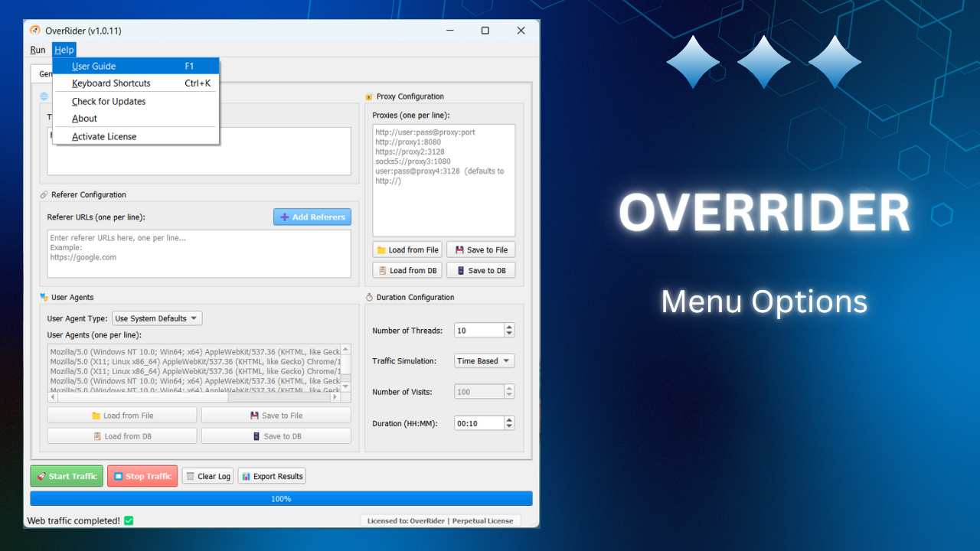
Task: Click the OverRider app icon in title bar
Action: (34, 31)
